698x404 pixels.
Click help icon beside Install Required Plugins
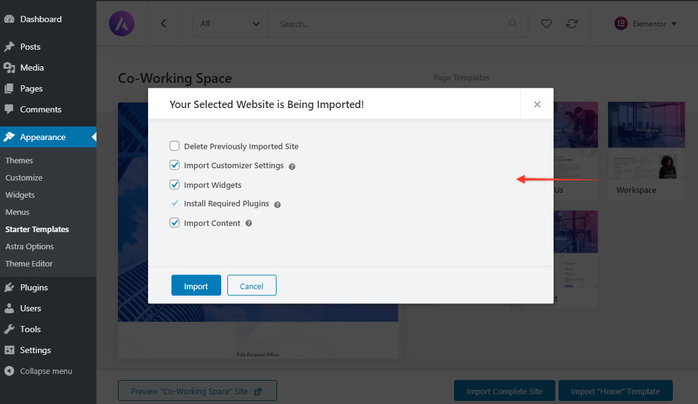277,205
